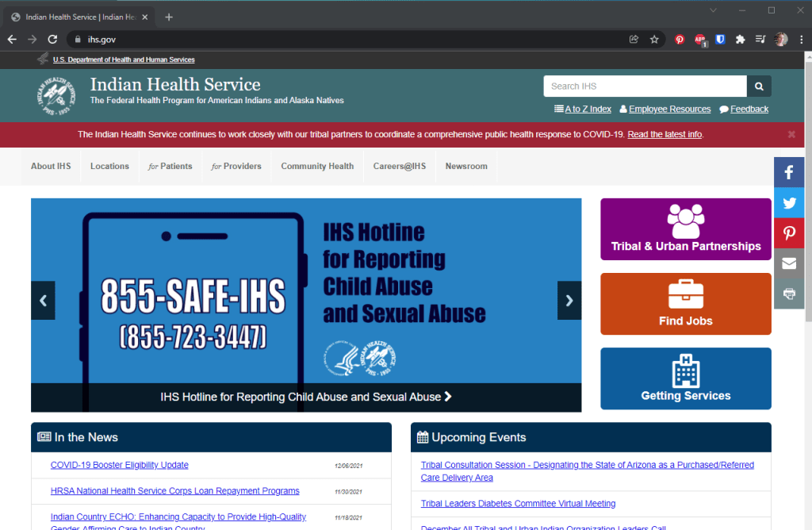Share page via Facebook sidebar icon
The height and width of the screenshot is (530, 812).
789,172
